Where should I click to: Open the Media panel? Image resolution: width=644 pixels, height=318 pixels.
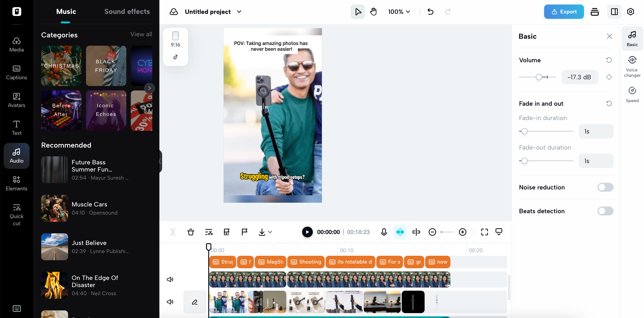point(17,45)
